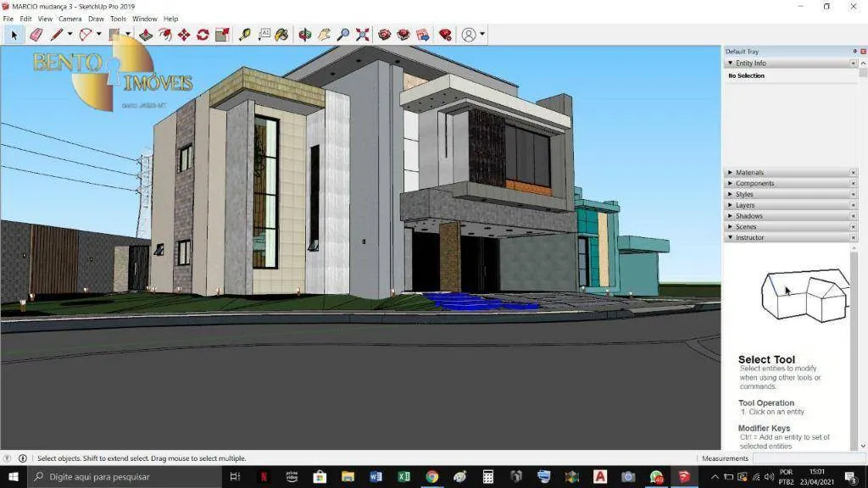Screen dimensions: 868x488
Task: Open Netflix from the taskbar
Action: (264, 476)
